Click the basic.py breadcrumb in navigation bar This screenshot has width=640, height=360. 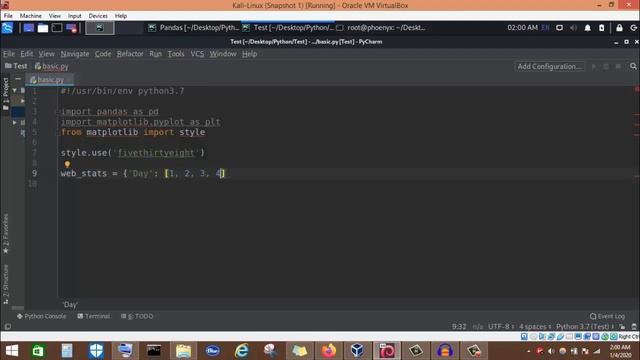pos(52,66)
